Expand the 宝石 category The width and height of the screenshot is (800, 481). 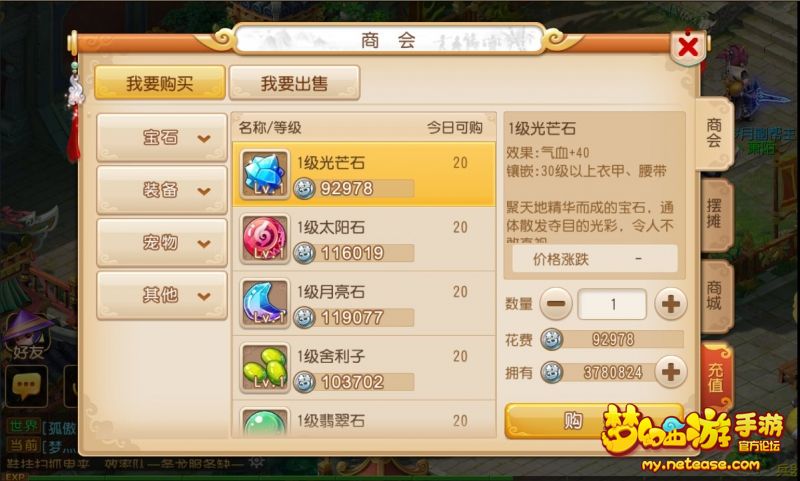point(162,138)
